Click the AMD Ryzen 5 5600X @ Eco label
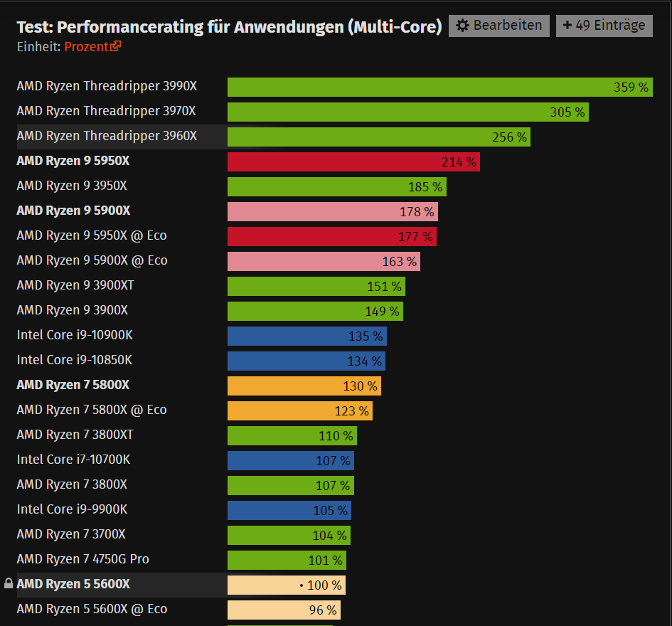The image size is (672, 626). (92, 608)
